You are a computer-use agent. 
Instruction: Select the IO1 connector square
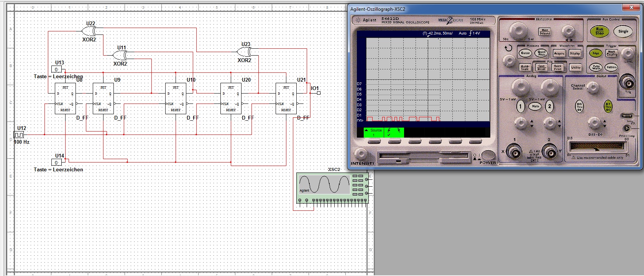pyautogui.click(x=319, y=93)
